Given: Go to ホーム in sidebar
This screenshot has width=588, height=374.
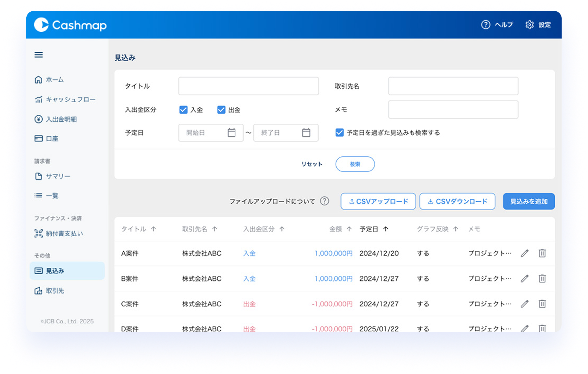Looking at the screenshot, I should [x=49, y=80].
